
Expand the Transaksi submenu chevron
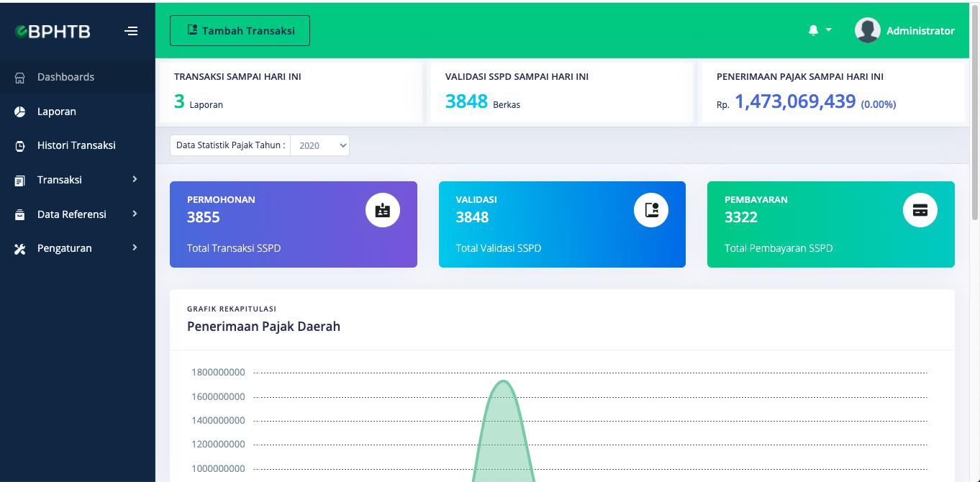[x=135, y=179]
